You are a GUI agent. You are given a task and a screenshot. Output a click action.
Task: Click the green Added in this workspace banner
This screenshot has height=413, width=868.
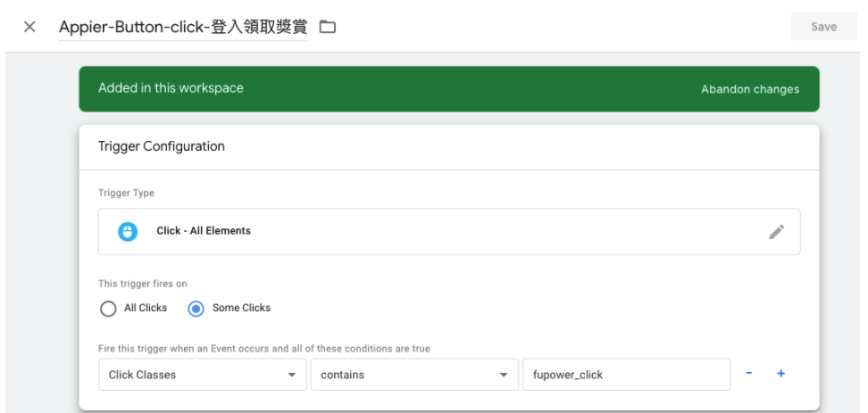(357, 88)
